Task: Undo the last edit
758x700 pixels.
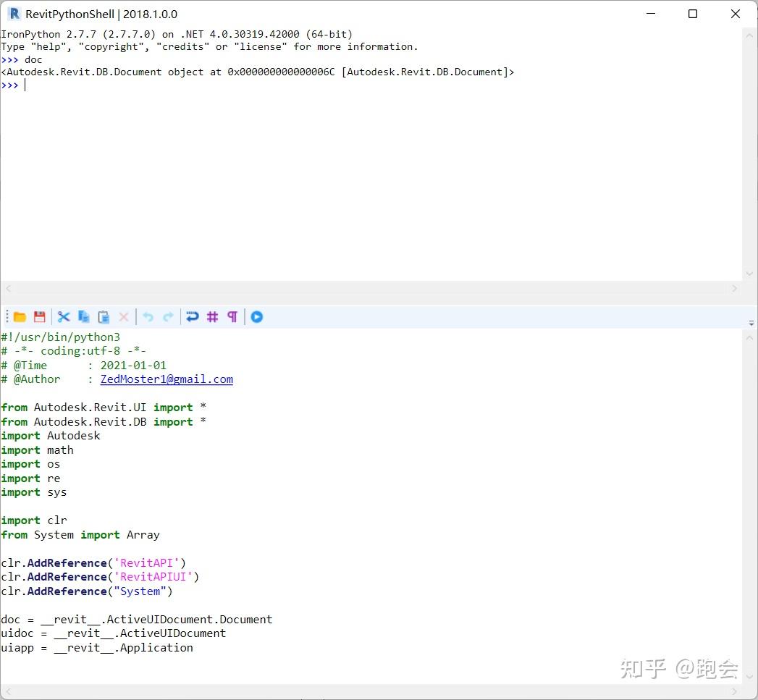Action: [148, 316]
